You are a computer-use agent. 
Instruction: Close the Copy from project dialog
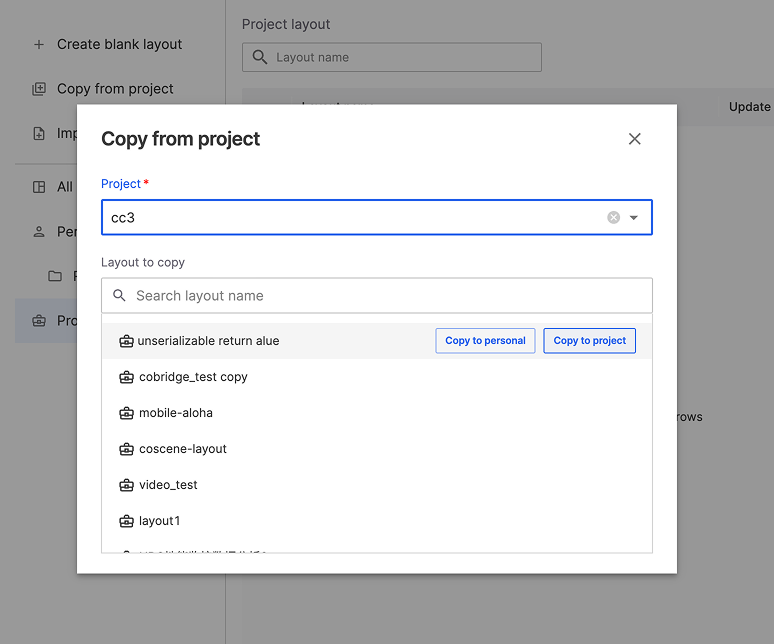(x=634, y=139)
